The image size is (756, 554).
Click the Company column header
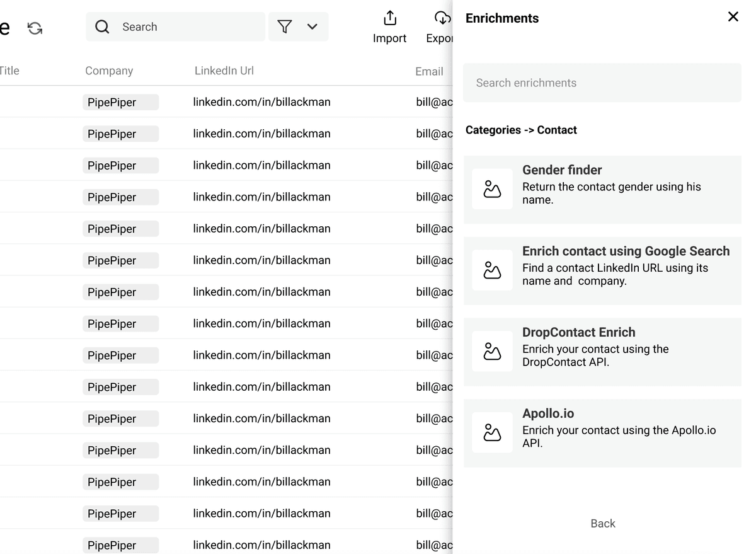pyautogui.click(x=109, y=71)
